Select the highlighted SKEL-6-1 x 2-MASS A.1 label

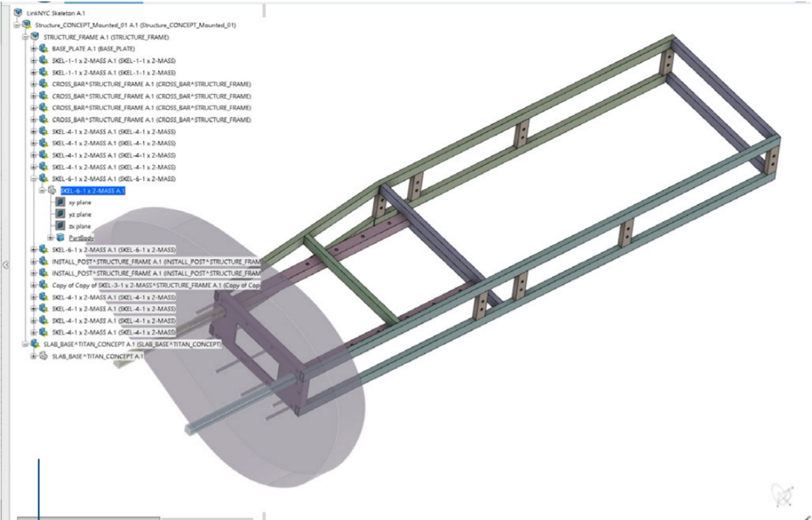[93, 191]
